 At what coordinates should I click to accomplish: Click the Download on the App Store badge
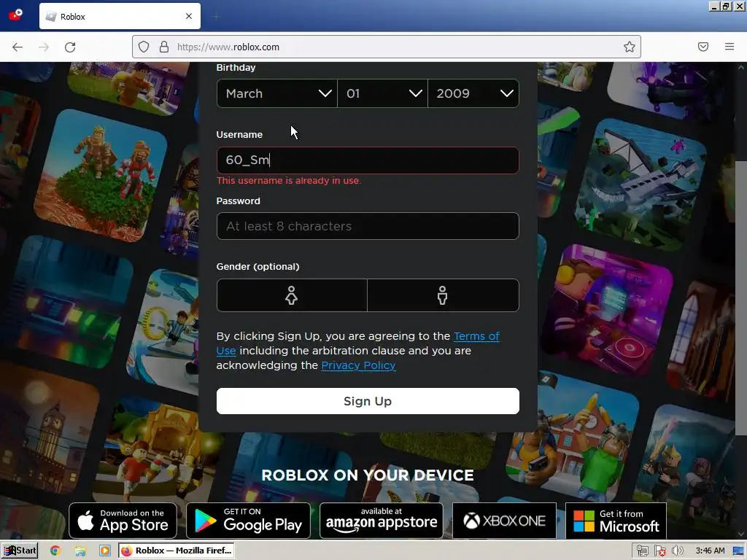[123, 521]
